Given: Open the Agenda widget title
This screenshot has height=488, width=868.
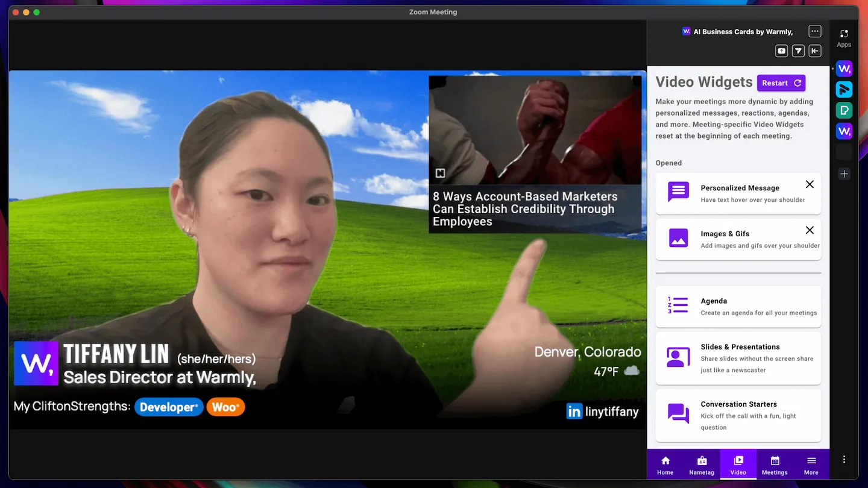Looking at the screenshot, I should click(x=714, y=301).
